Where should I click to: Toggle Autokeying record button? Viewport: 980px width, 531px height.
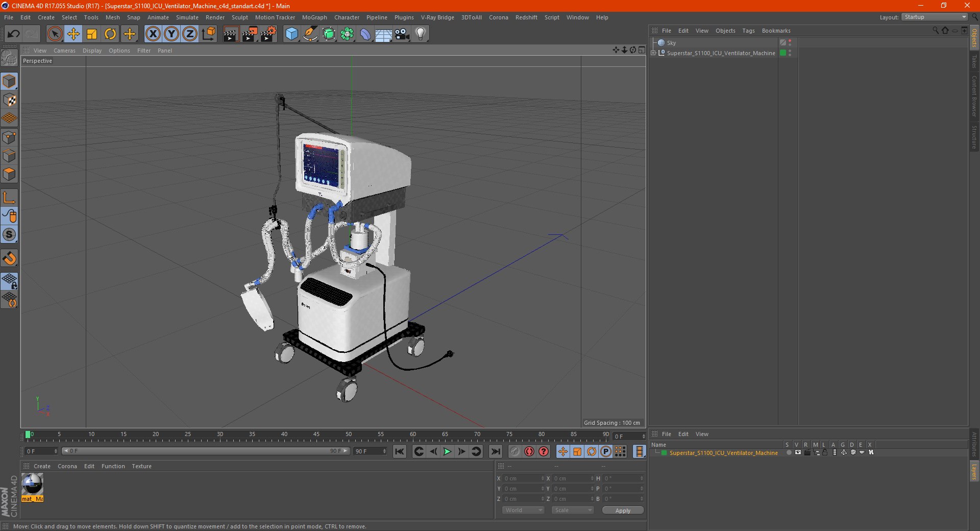(x=529, y=451)
